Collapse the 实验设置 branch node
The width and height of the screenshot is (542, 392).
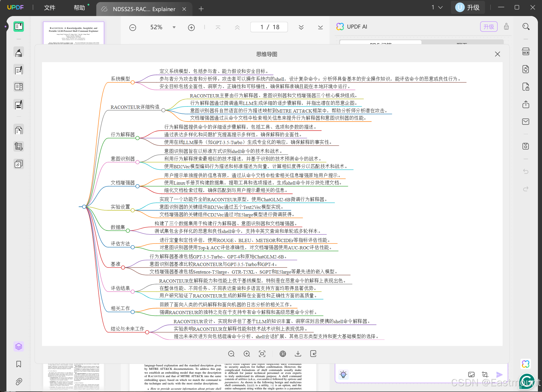coord(133,211)
